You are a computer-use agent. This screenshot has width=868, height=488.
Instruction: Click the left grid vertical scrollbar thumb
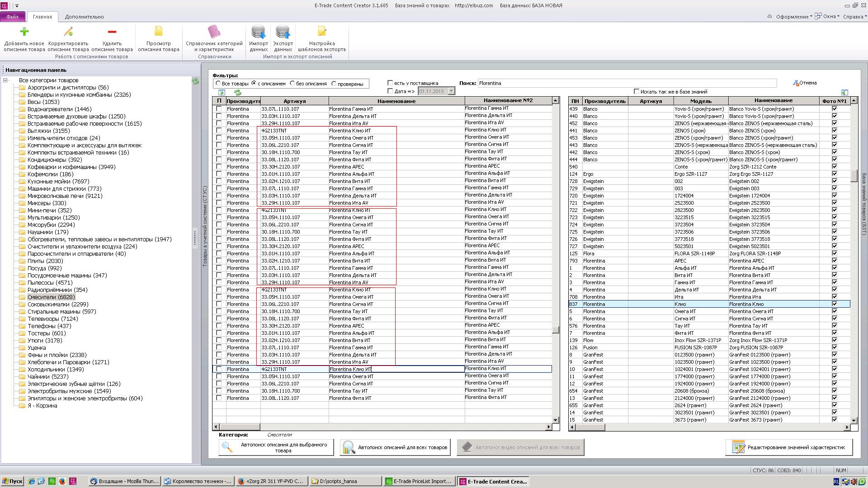click(x=556, y=330)
